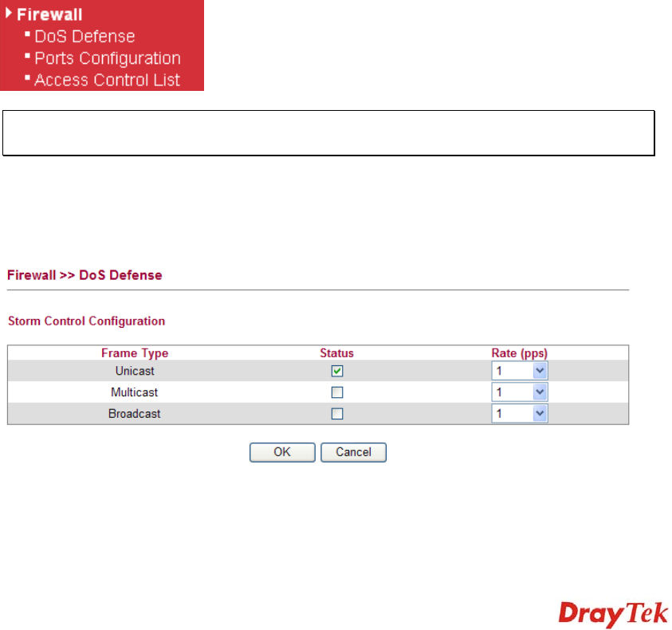Click the Firewall >> DoS Defense breadcrumb
The width and height of the screenshot is (672, 630).
84,275
